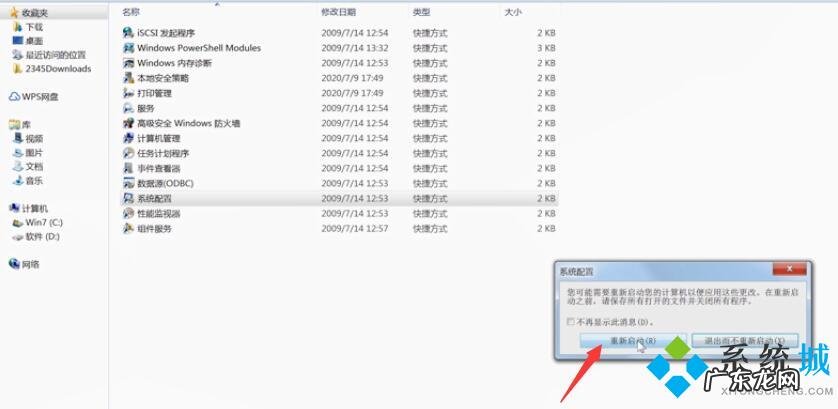
Task: Select the 计算机管理 shortcut icon
Action: [128, 138]
